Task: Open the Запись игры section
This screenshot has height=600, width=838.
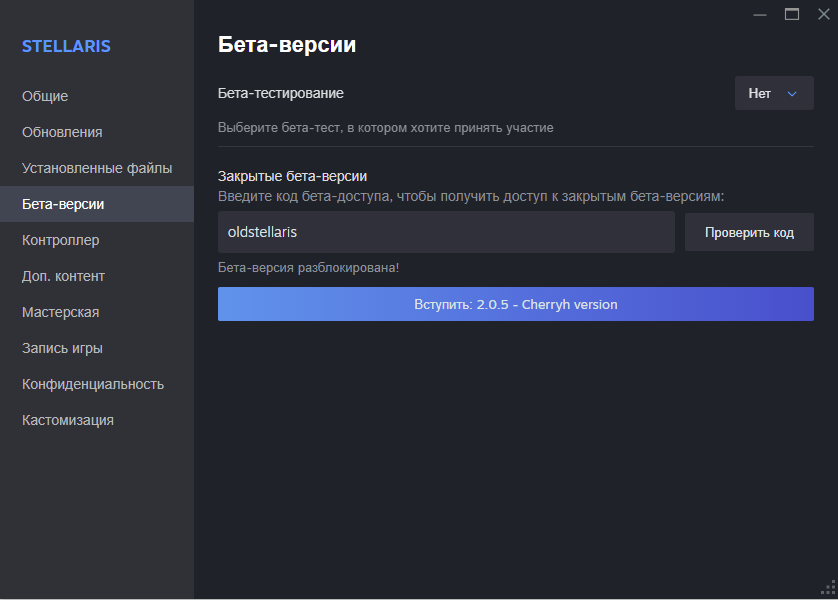Action: (x=97, y=348)
